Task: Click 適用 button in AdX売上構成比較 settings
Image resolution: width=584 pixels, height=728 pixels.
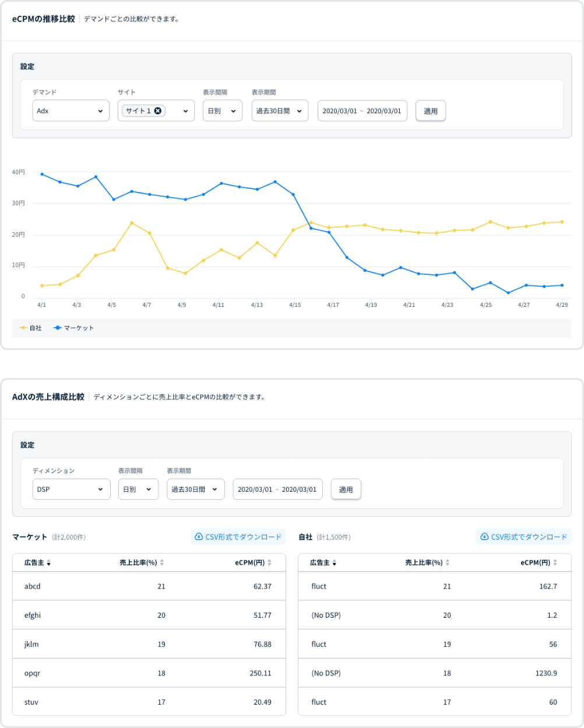Action: pos(346,489)
